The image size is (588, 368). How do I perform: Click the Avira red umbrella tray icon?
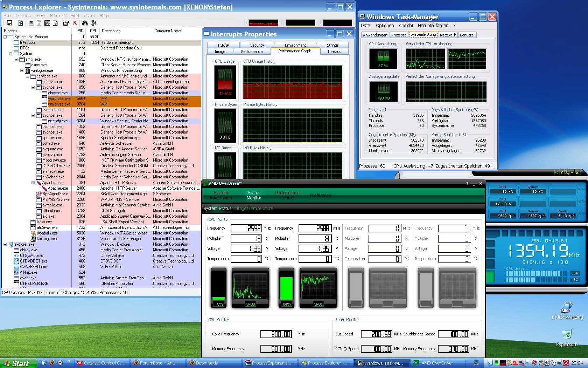click(566, 363)
